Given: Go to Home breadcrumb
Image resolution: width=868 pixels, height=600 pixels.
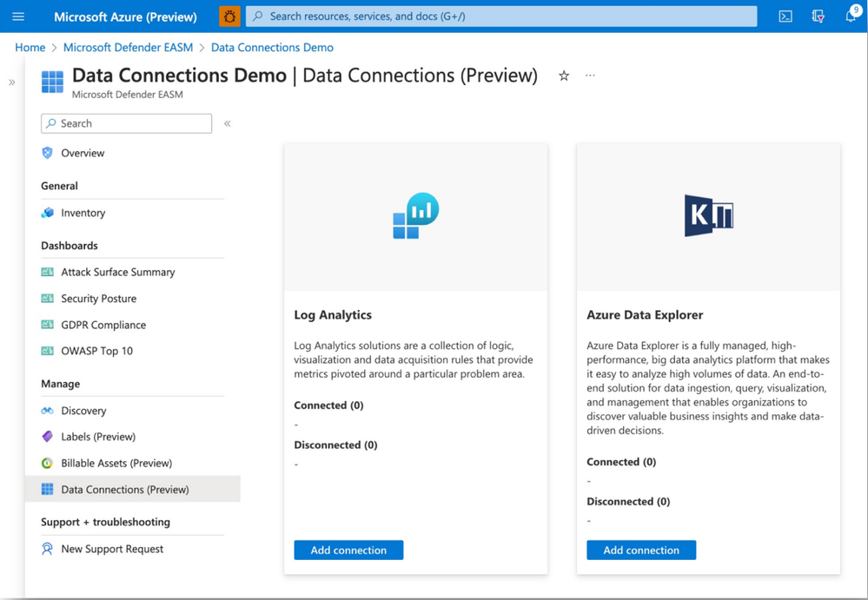Looking at the screenshot, I should [x=30, y=48].
